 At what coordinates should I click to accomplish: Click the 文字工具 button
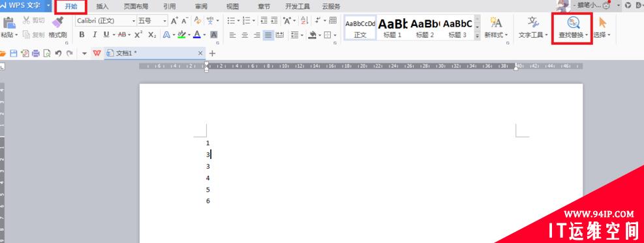[533, 27]
